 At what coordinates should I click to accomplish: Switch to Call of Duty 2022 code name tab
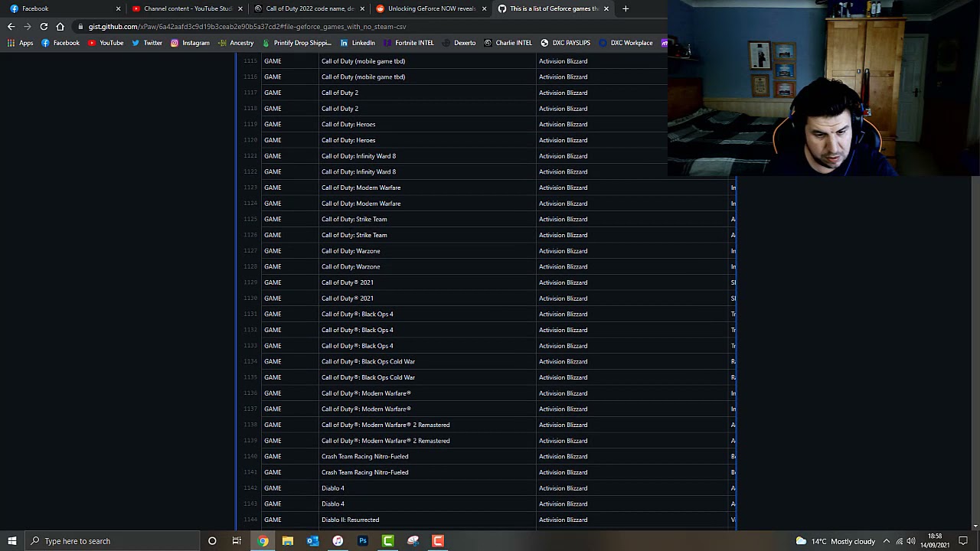[308, 8]
